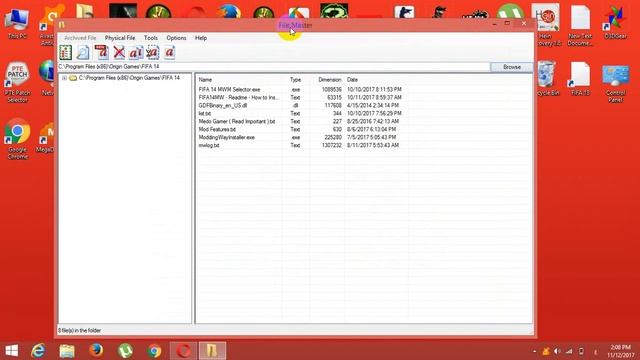Open This PC desktop icon

click(17, 24)
